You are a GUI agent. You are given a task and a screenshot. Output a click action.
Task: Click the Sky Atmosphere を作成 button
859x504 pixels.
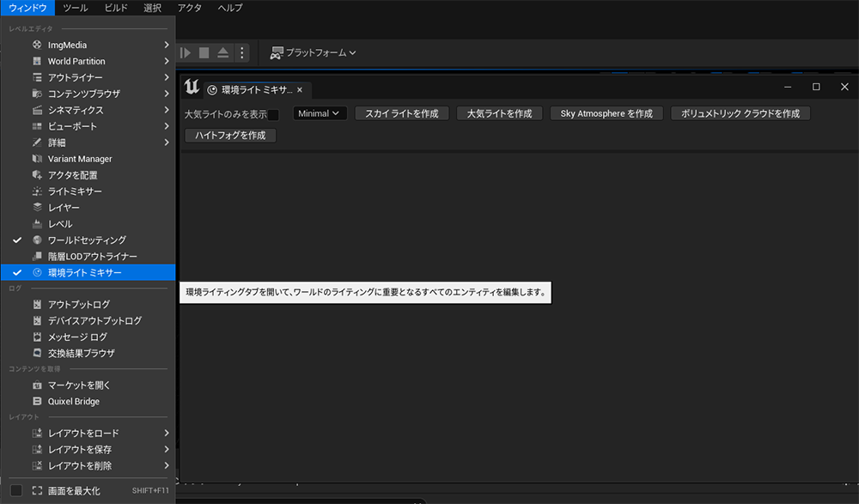click(x=606, y=113)
